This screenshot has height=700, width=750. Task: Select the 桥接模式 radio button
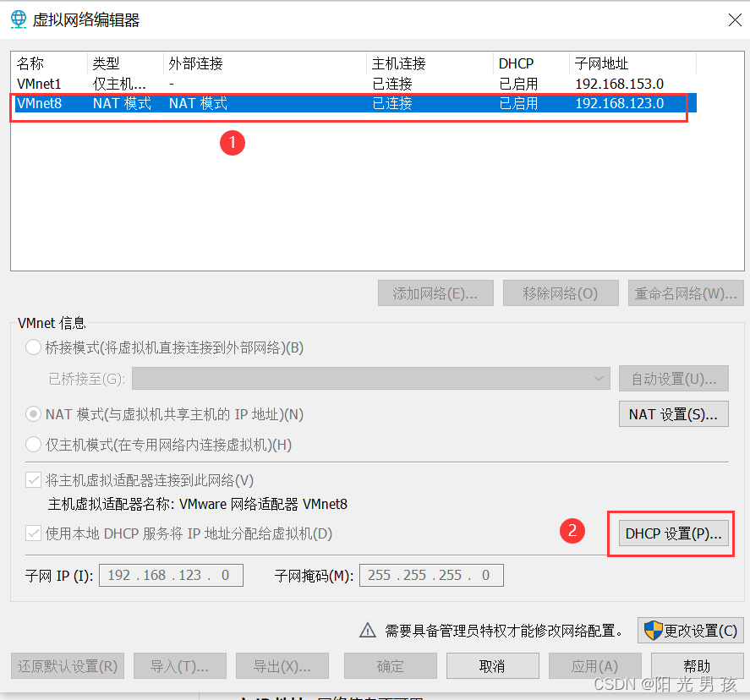click(x=33, y=347)
